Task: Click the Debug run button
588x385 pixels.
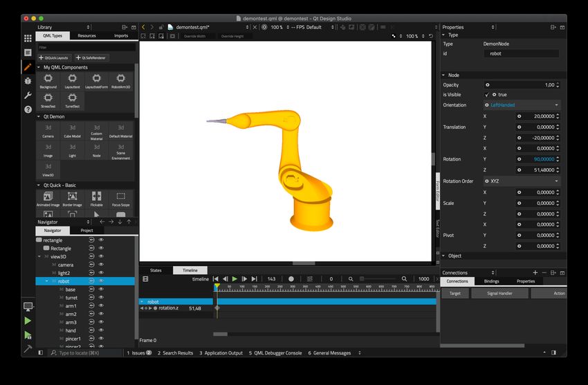Action: point(28,335)
